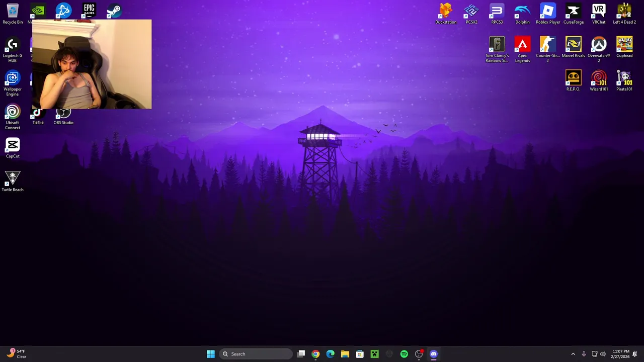Open Spotify from the taskbar

pyautogui.click(x=404, y=354)
